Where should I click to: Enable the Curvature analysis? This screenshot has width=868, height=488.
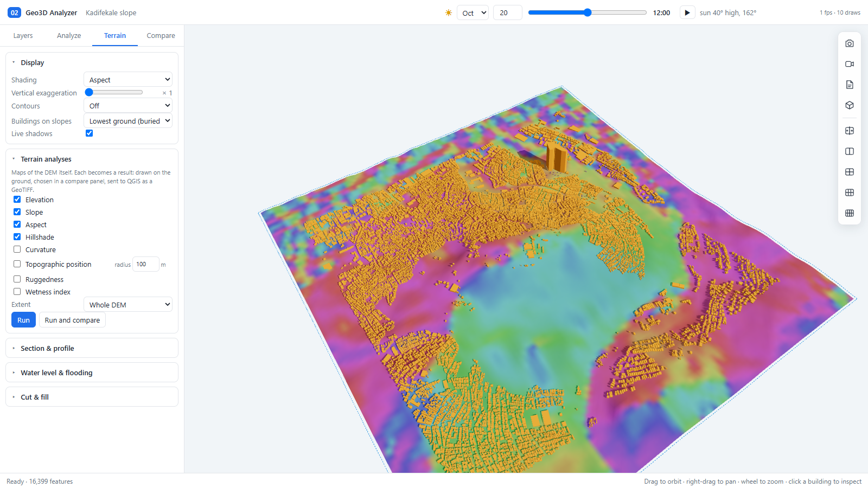coord(17,249)
